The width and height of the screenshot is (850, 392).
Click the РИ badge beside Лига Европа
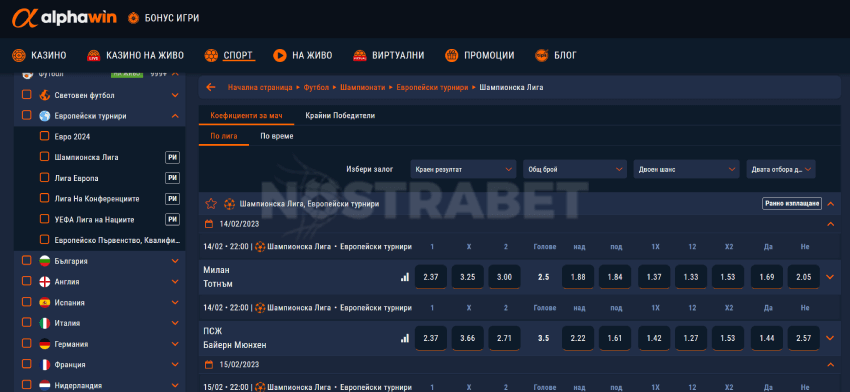click(172, 178)
